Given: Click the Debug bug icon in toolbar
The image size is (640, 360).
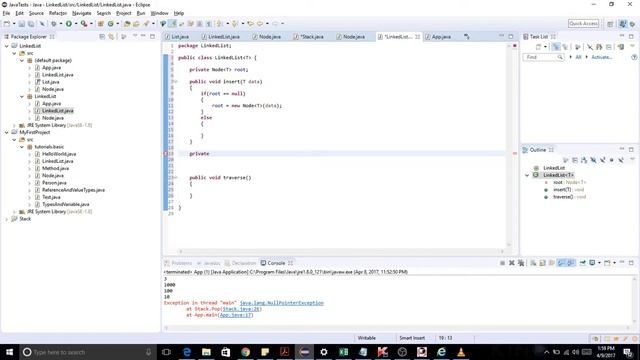Looking at the screenshot, I should 53,24.
